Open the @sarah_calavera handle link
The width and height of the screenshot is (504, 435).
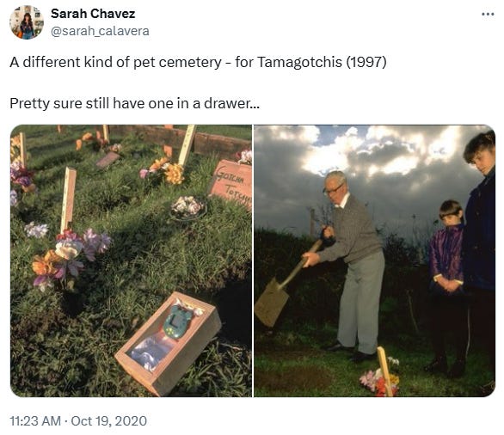(x=100, y=31)
